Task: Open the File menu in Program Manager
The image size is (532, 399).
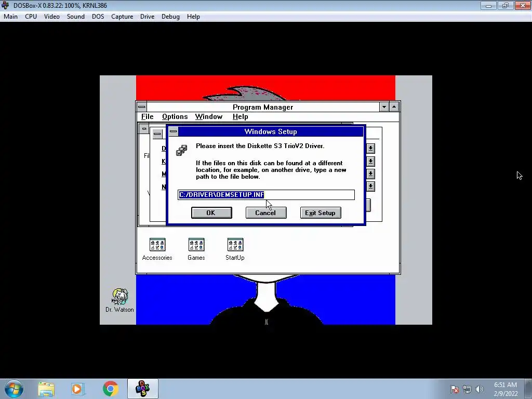Action: click(147, 117)
